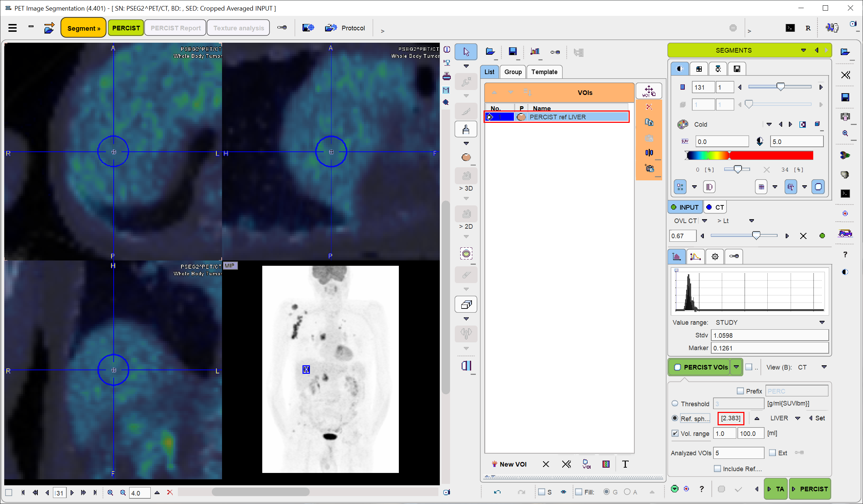This screenshot has width=863, height=504.
Task: Open the SEGMENTS panel dropdown
Action: click(x=803, y=50)
